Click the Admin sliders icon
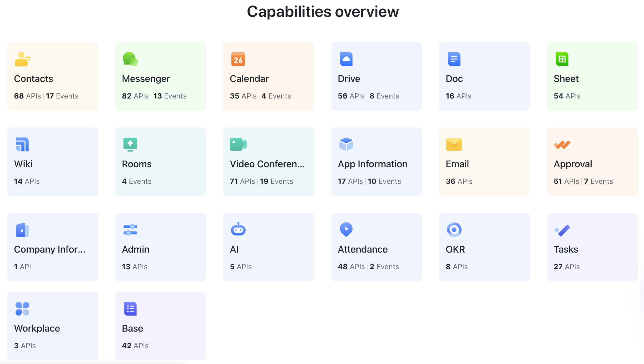This screenshot has height=364, width=644. pyautogui.click(x=130, y=230)
